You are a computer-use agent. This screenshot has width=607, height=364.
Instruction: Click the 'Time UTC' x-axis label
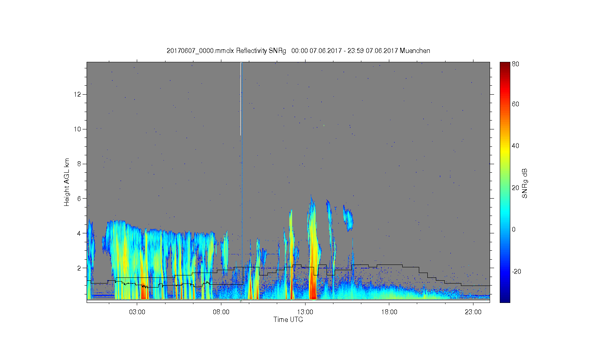click(x=288, y=320)
